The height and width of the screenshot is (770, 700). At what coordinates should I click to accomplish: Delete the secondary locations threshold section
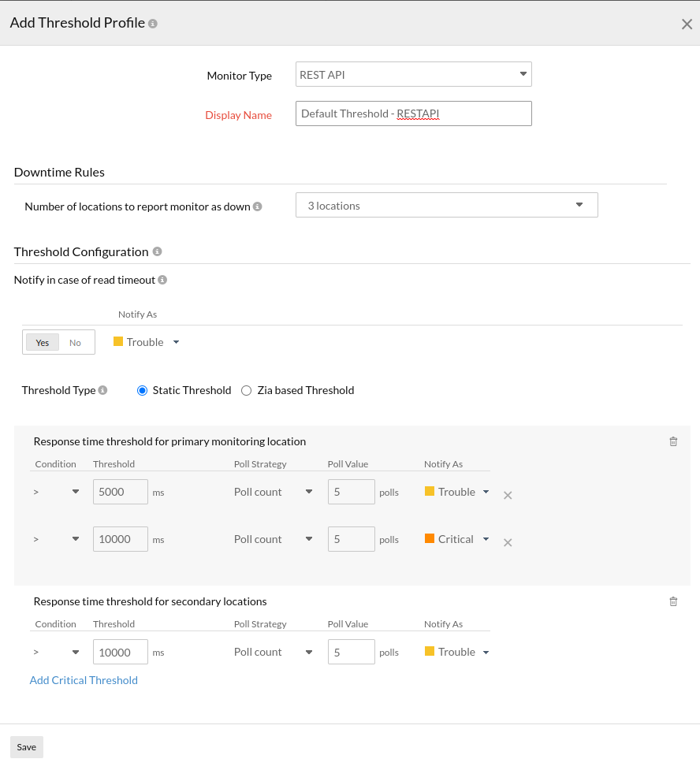click(673, 601)
